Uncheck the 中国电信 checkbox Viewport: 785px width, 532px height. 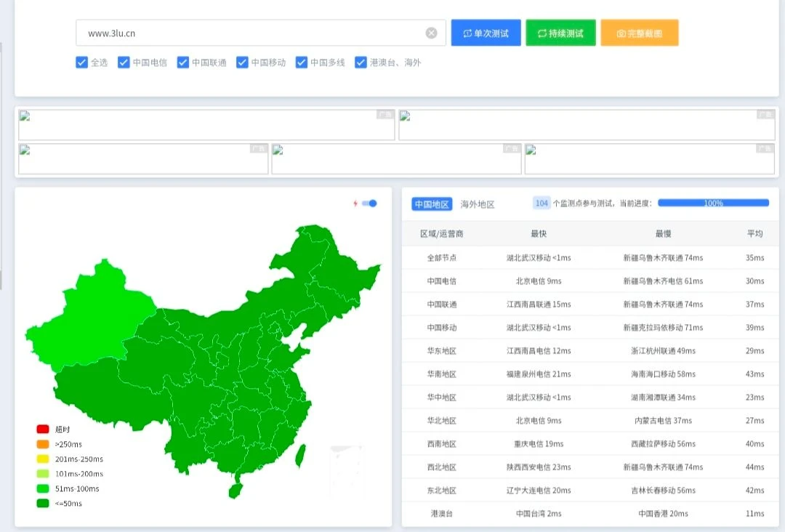[124, 63]
